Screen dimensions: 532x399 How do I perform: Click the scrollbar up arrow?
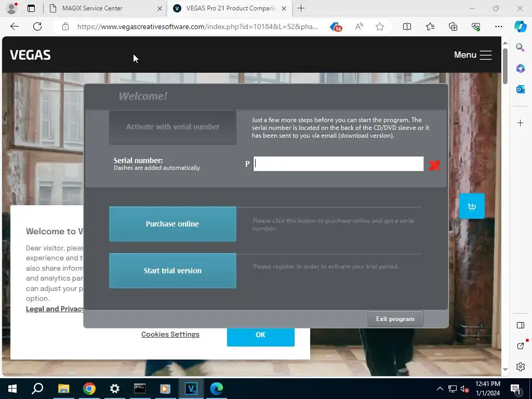pos(505,43)
